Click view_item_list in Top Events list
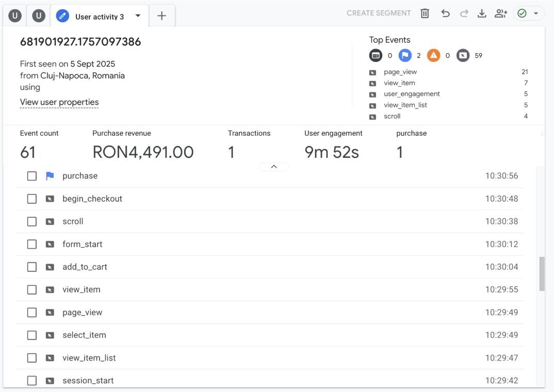 pos(405,105)
